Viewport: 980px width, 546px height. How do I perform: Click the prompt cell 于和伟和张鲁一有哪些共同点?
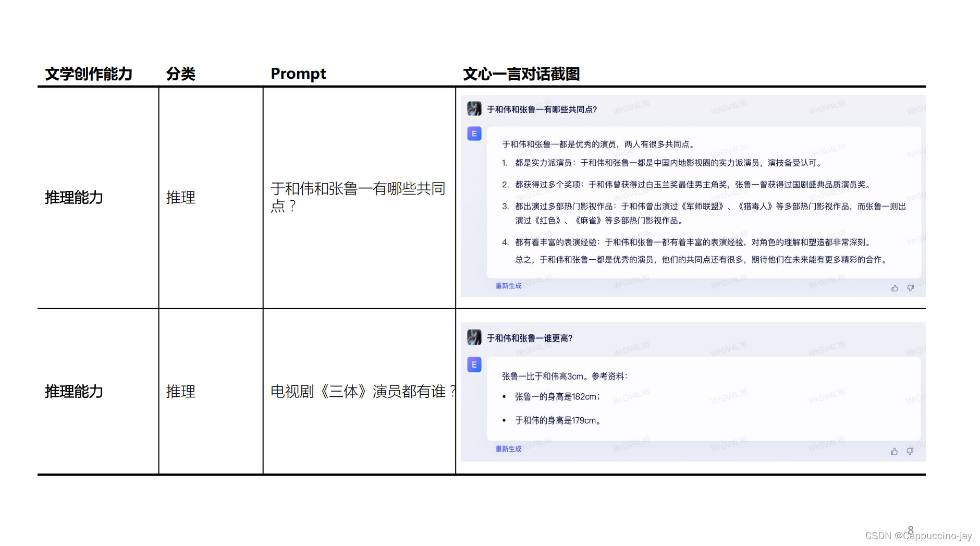[x=358, y=197]
